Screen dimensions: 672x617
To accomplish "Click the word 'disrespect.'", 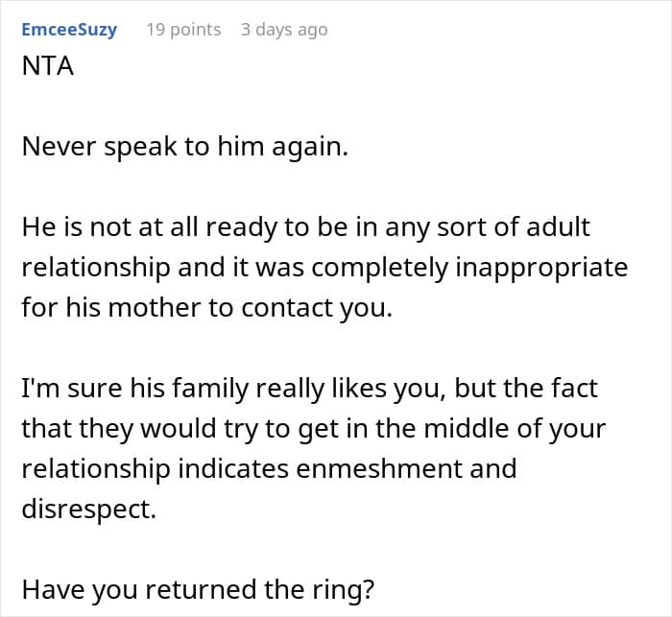I will 88,509.
